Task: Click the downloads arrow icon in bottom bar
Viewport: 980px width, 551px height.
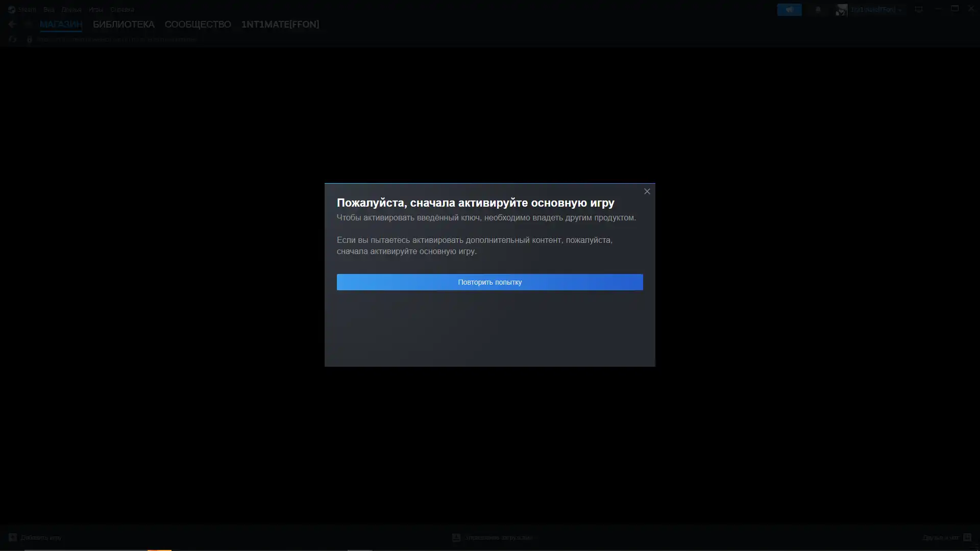Action: [x=456, y=537]
